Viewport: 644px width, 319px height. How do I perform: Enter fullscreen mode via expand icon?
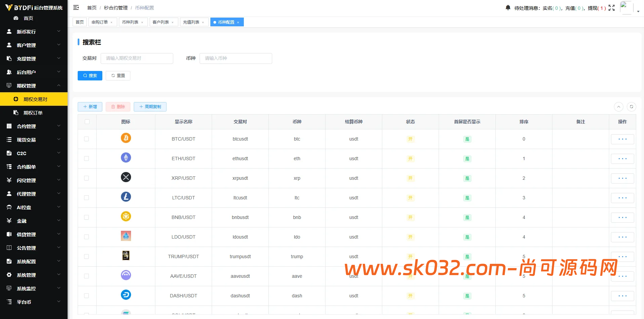[612, 8]
